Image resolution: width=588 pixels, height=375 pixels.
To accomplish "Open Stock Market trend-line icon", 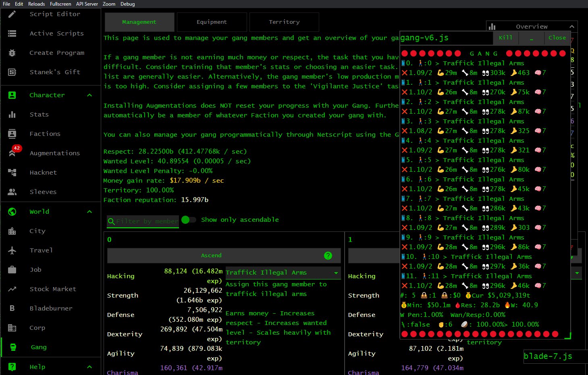I will coord(12,289).
